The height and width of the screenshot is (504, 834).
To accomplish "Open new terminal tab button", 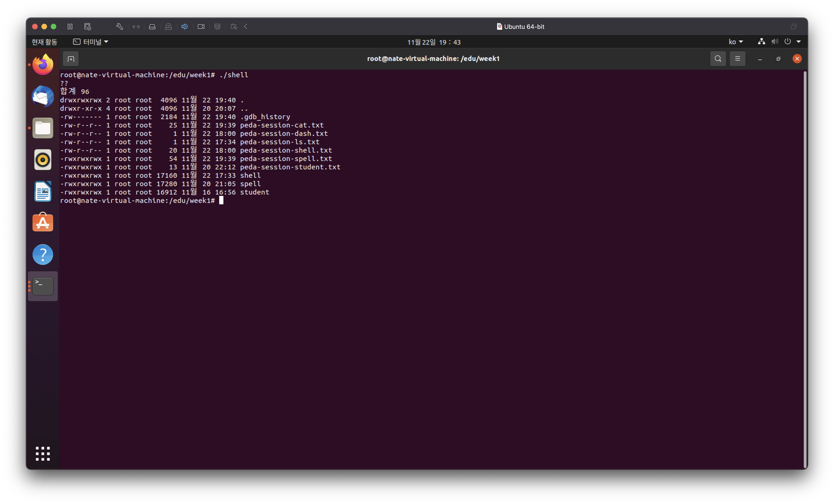I will point(71,59).
